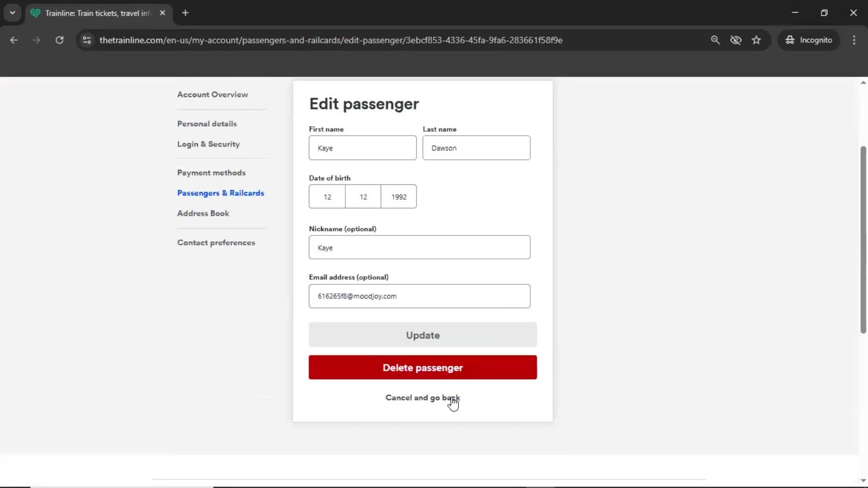Click the third-party cookies blocked icon
The height and width of the screenshot is (488, 868).
pos(736,40)
